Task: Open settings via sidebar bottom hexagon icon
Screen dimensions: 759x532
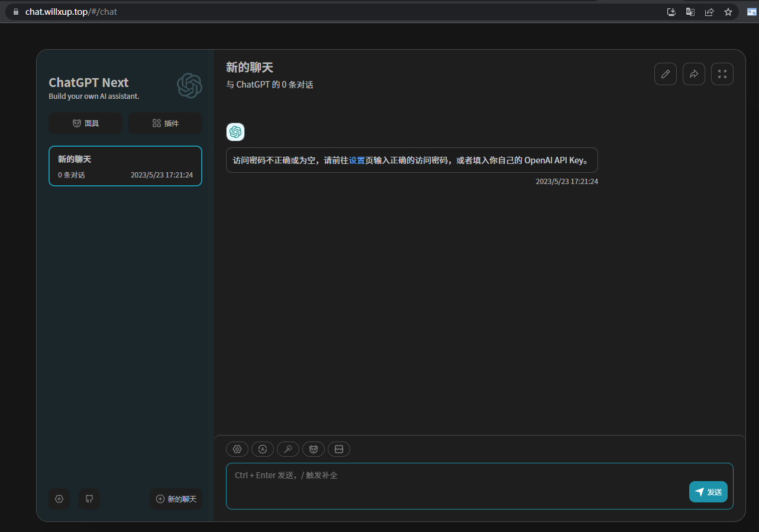Action: [x=59, y=499]
